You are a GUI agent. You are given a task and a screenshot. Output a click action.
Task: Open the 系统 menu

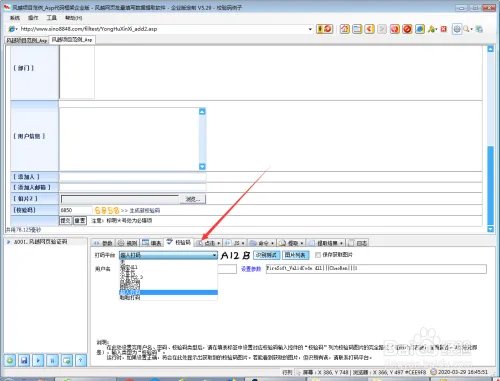tap(15, 18)
